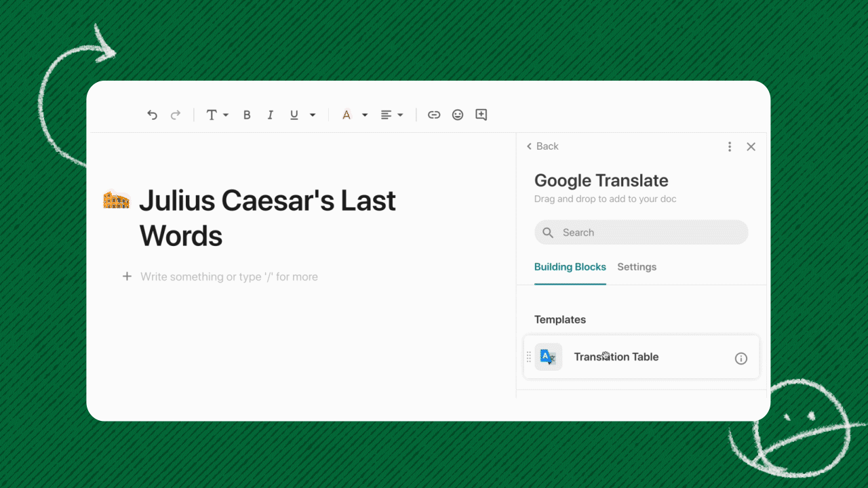The height and width of the screenshot is (488, 868).
Task: Open text color dropdown arrow
Action: click(x=365, y=115)
